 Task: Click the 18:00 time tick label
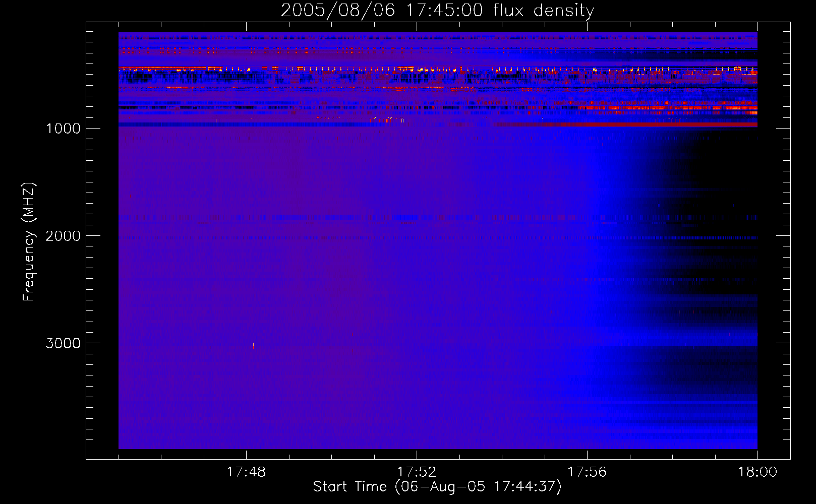coord(757,472)
